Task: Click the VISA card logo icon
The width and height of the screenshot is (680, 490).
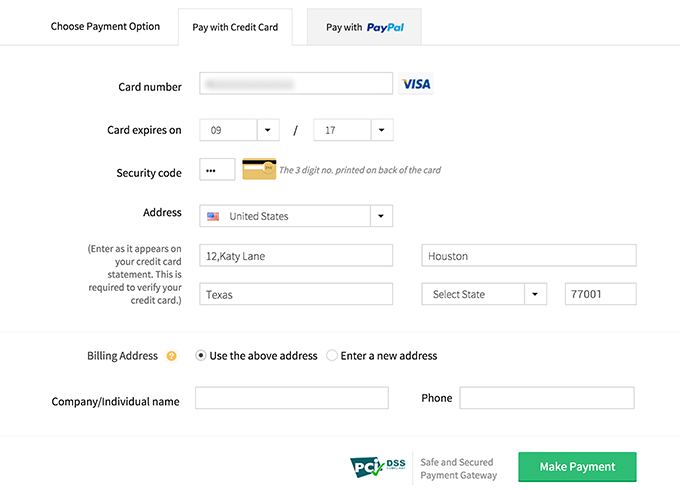Action: (x=416, y=84)
